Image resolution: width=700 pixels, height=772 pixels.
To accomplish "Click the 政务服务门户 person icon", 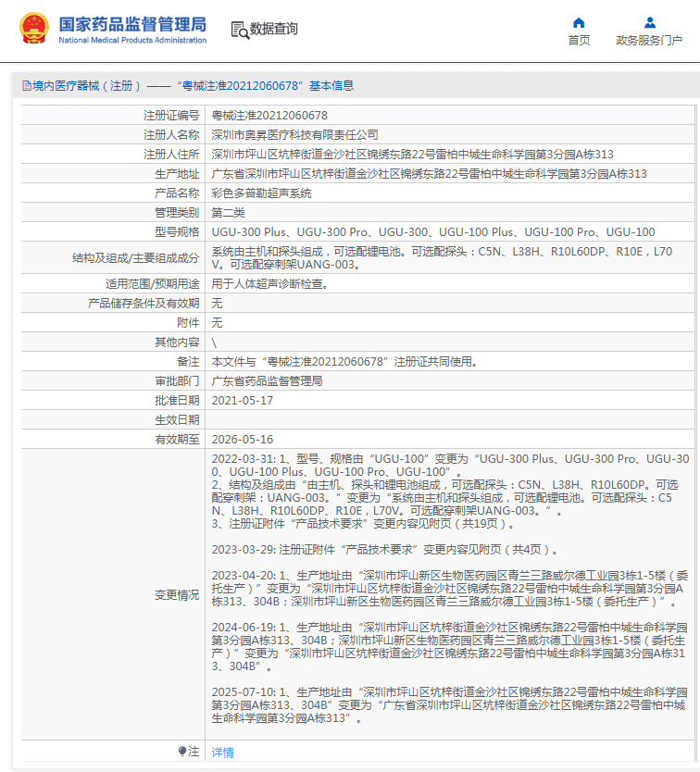I will 649,23.
